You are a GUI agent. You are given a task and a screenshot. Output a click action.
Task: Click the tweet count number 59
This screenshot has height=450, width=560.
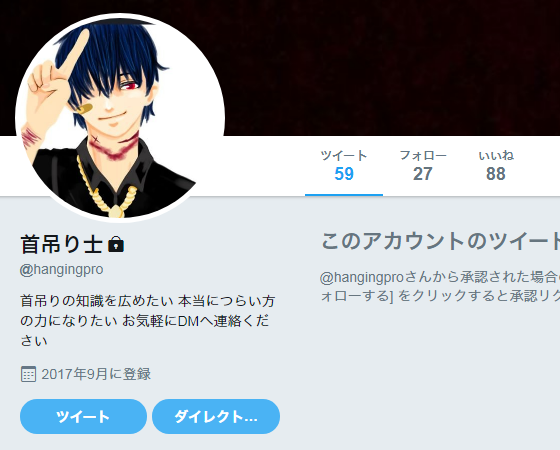coord(344,174)
